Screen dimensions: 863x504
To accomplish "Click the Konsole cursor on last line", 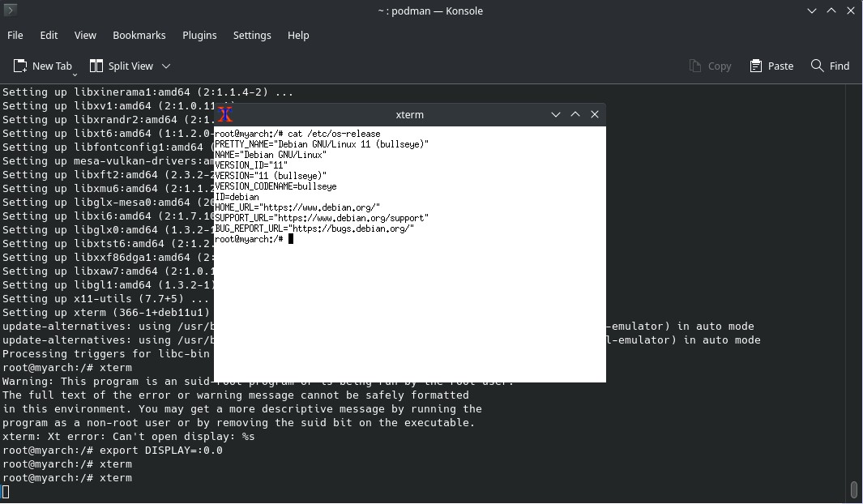I will pos(6,491).
